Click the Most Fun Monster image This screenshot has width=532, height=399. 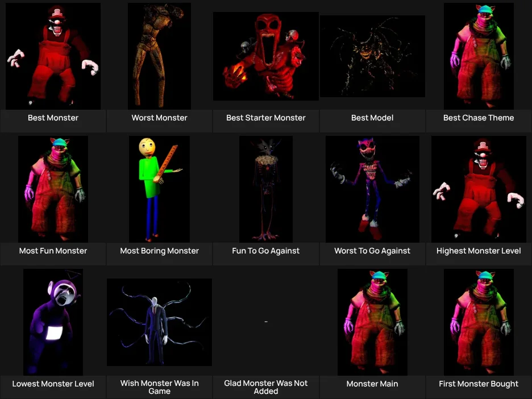click(53, 189)
